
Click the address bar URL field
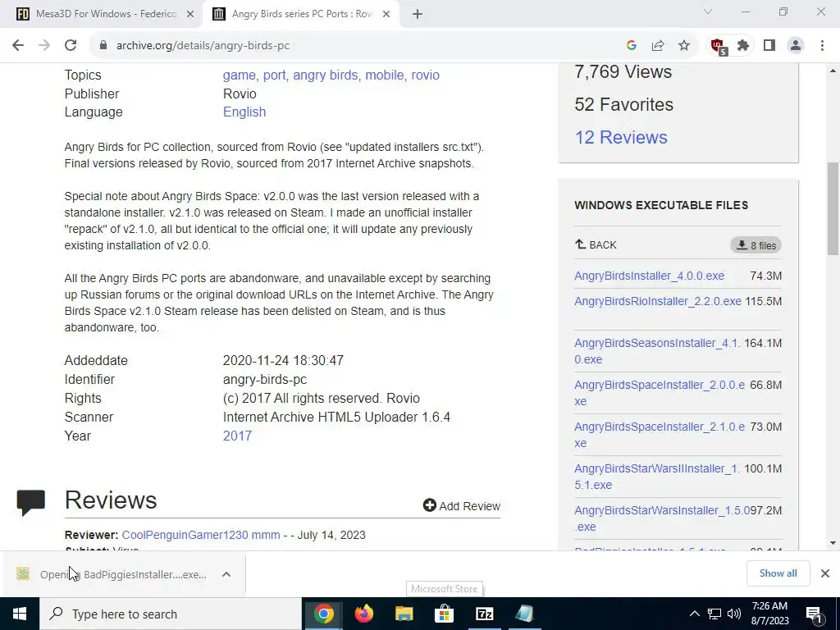tap(364, 46)
